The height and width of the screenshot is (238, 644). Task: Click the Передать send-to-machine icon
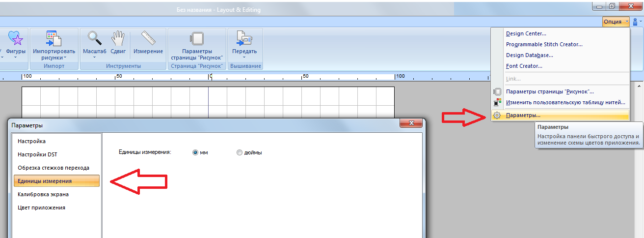(244, 38)
